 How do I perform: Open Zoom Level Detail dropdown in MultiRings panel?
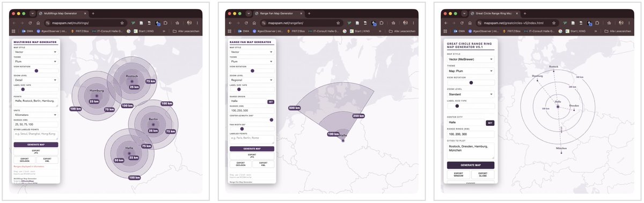pyautogui.click(x=35, y=80)
